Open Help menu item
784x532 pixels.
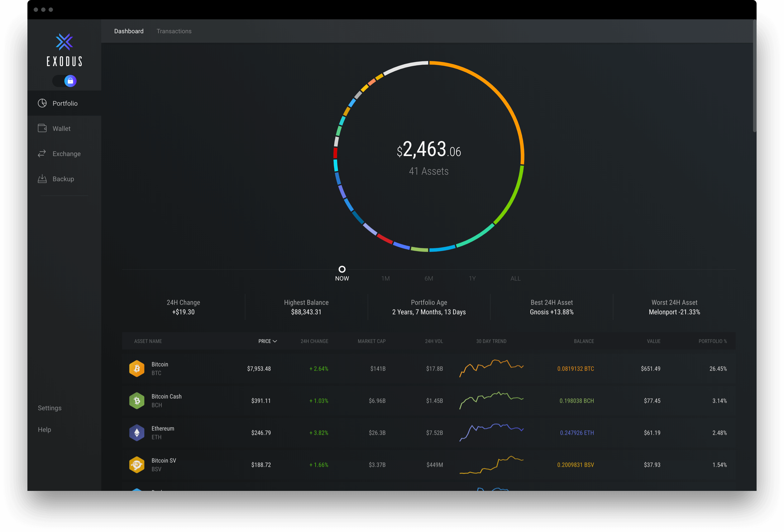tap(45, 429)
